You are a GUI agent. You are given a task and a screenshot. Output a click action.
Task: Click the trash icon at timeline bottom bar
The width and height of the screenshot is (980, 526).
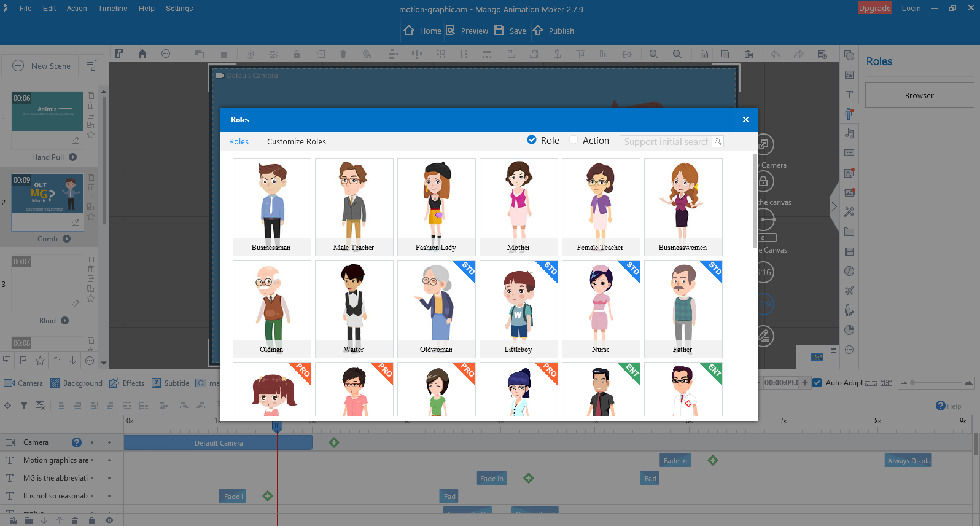point(75,520)
